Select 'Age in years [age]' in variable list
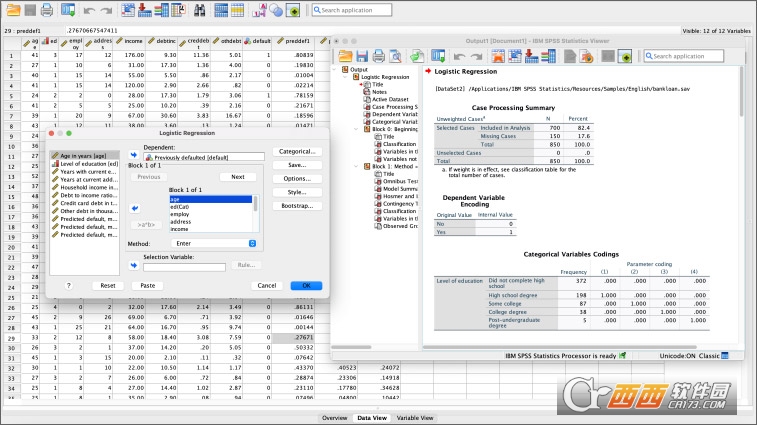This screenshot has width=757, height=425. click(x=85, y=156)
